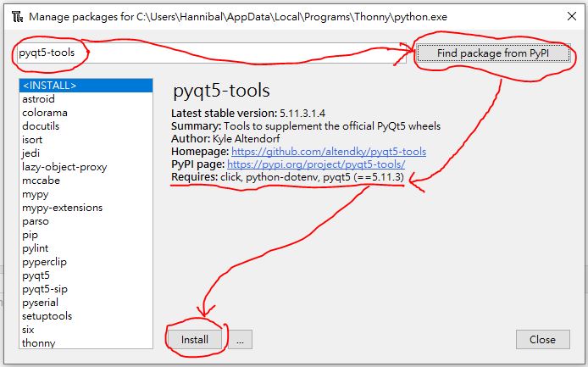Image resolution: width=588 pixels, height=367 pixels.
Task: Click the Install button
Action: 195,340
